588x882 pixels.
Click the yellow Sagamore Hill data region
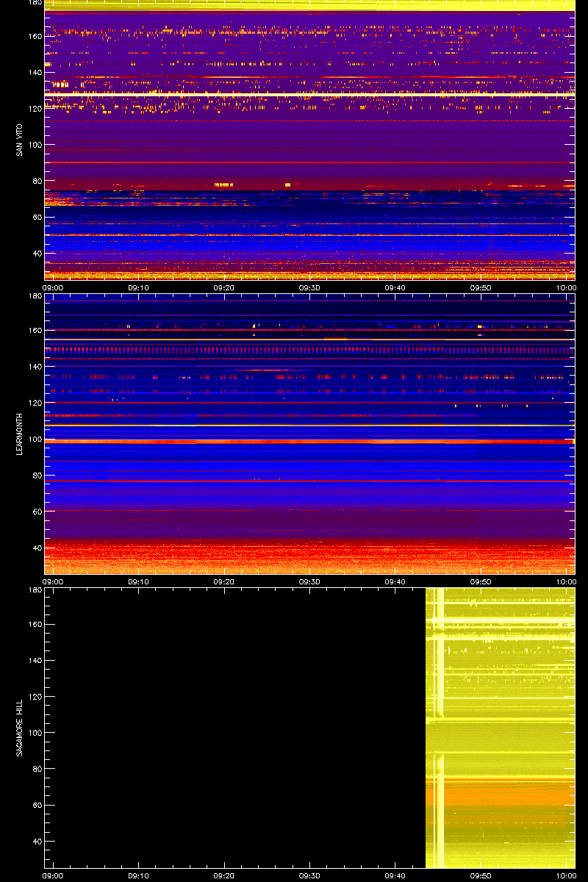pyautogui.click(x=501, y=728)
